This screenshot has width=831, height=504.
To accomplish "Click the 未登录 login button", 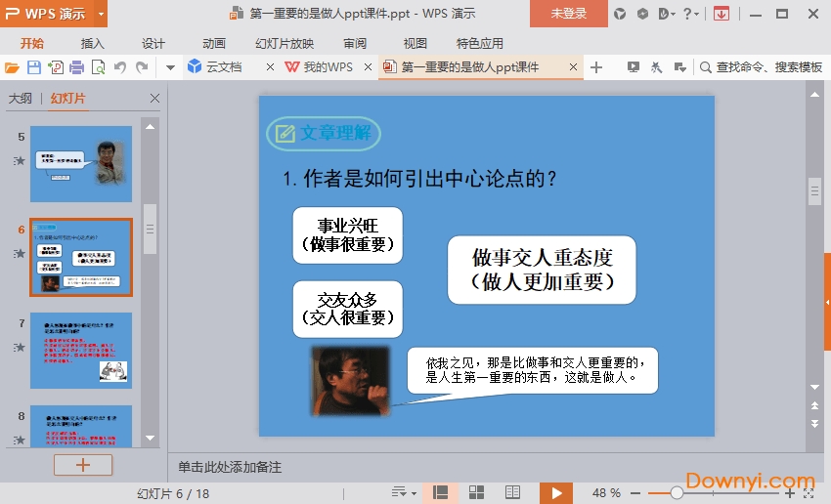I will click(569, 14).
